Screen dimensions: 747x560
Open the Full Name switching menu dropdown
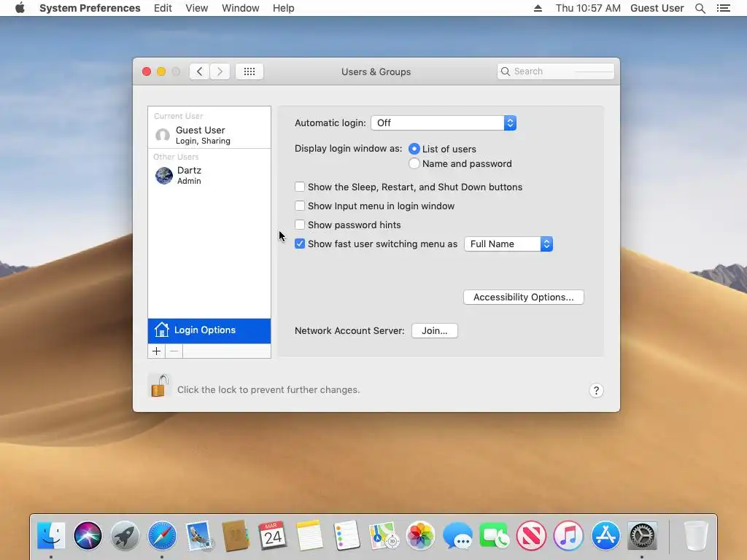508,244
